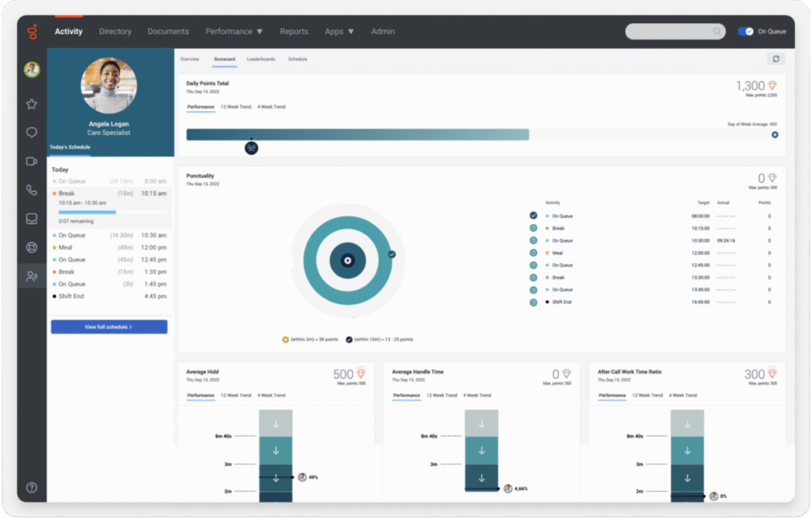Toggle the On Queue switch

click(x=745, y=32)
